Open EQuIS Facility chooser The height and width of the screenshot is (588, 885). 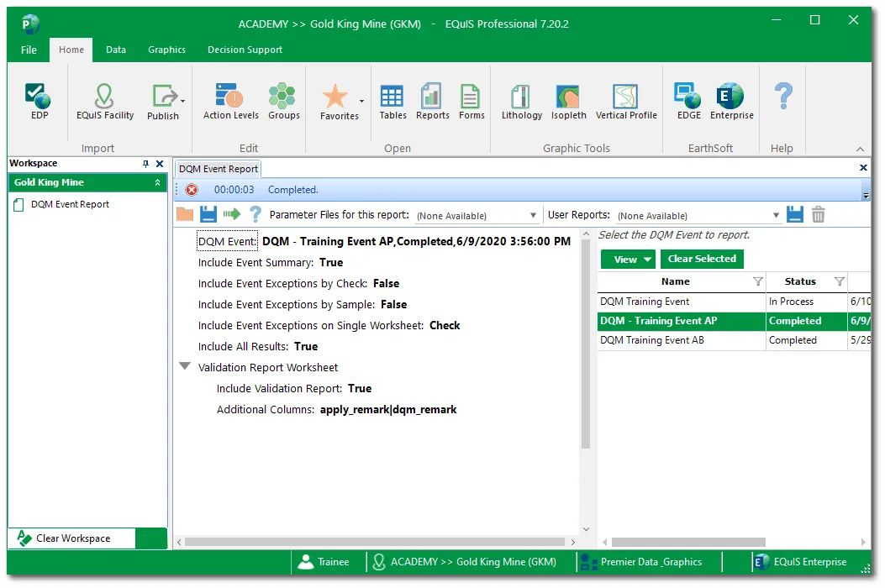tap(105, 102)
